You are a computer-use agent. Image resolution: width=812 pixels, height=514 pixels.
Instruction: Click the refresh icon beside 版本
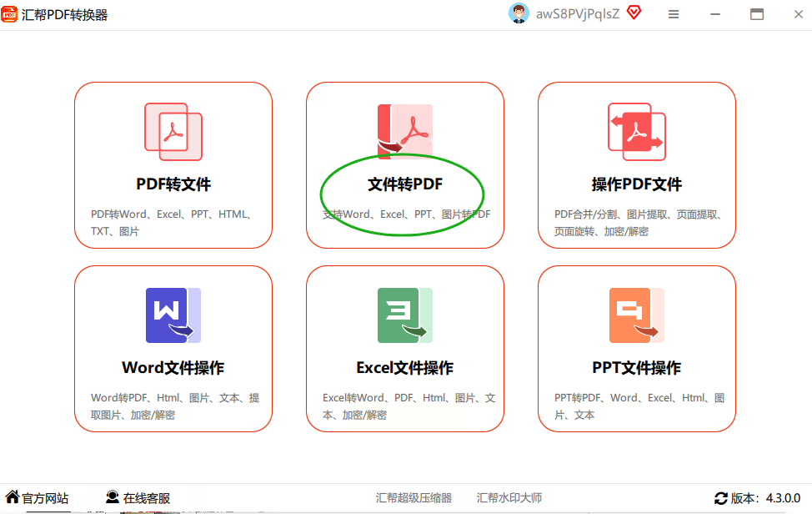[721, 498]
